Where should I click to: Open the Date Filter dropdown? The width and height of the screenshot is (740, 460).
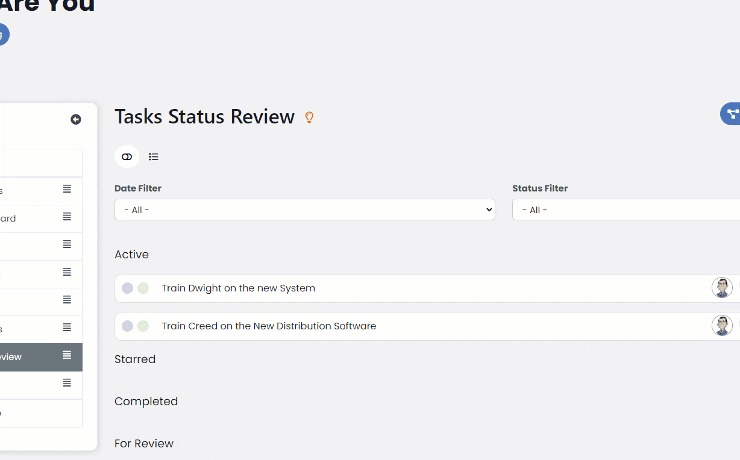305,210
